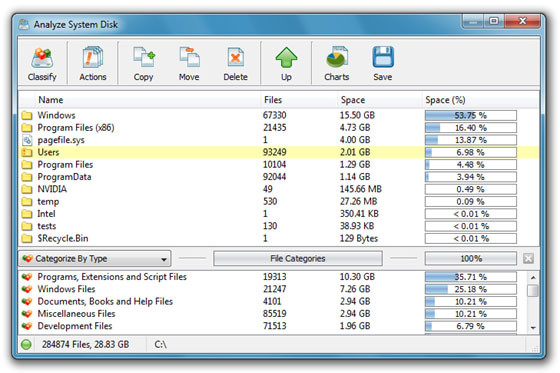Click the $Recycle.Bin folder icon
Image resolution: width=560 pixels, height=373 pixels.
pos(27,238)
